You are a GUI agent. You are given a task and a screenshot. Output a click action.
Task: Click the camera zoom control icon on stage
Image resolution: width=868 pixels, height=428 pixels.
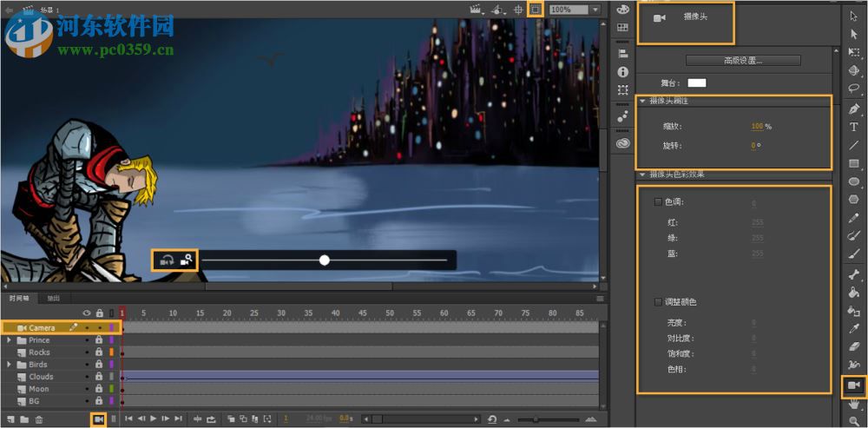(x=187, y=260)
